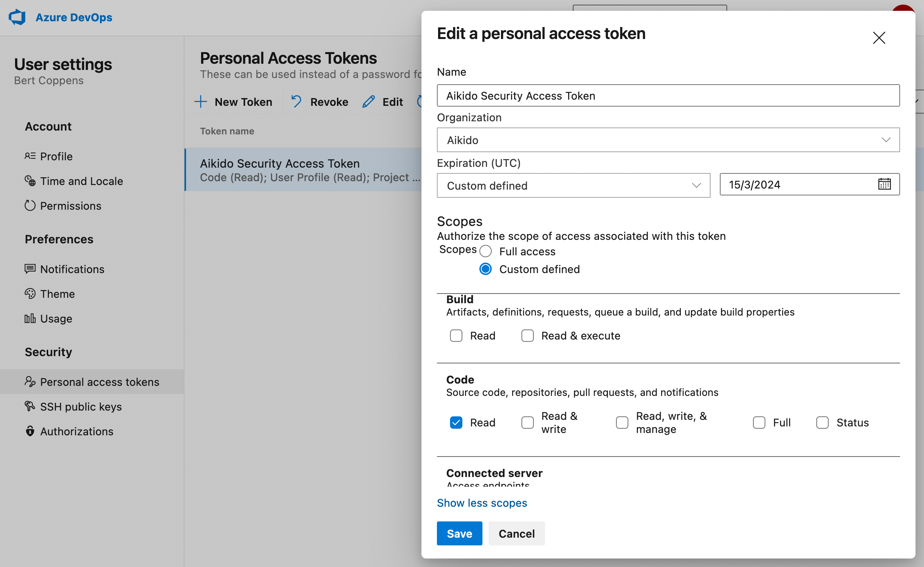Open the Expiration Custom defined dropdown
This screenshot has height=567, width=924.
[574, 185]
